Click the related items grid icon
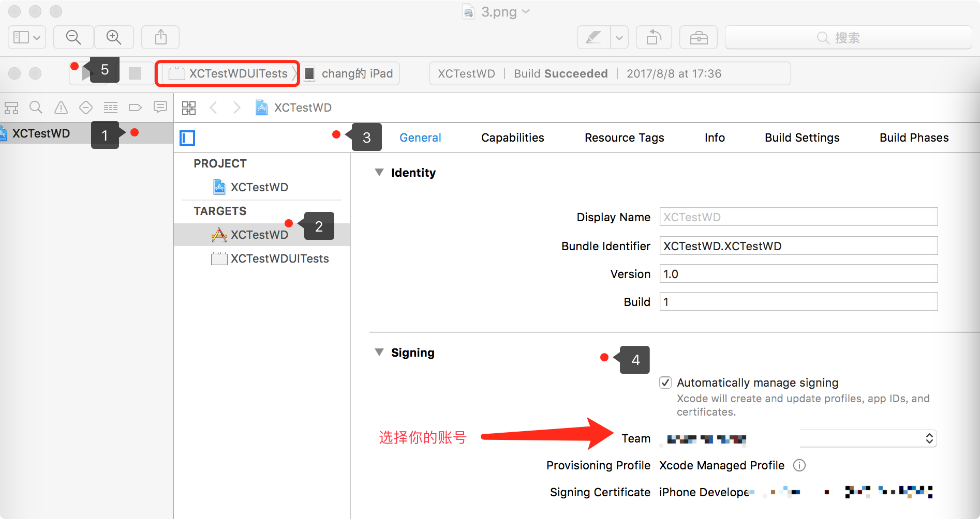 click(189, 108)
